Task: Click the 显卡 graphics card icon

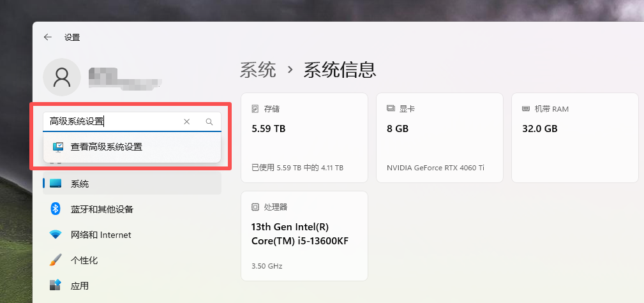Action: 391,109
